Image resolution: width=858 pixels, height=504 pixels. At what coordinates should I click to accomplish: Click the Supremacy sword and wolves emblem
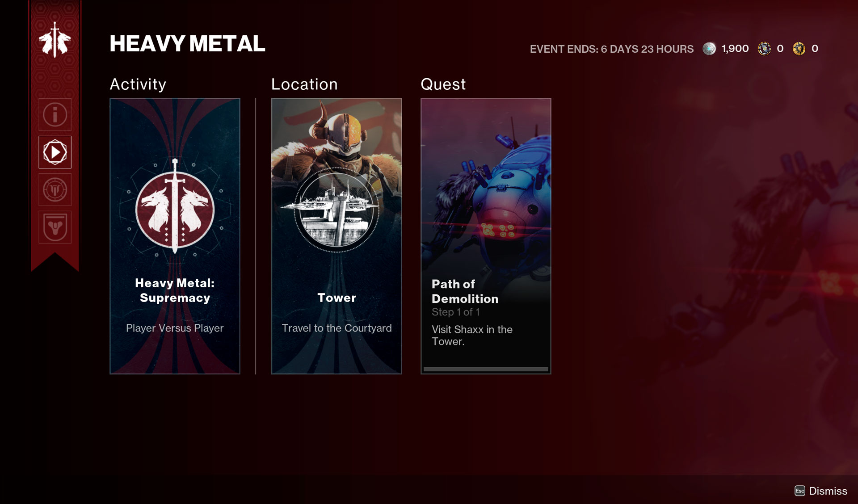tap(175, 208)
